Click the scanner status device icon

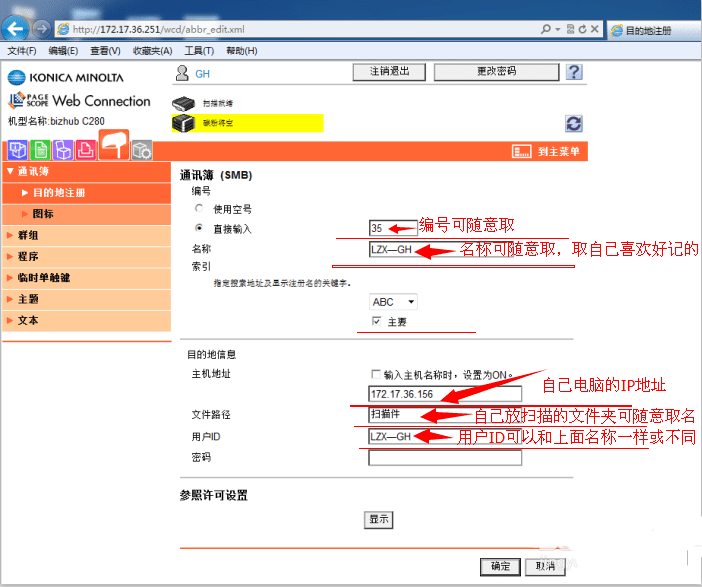click(184, 103)
